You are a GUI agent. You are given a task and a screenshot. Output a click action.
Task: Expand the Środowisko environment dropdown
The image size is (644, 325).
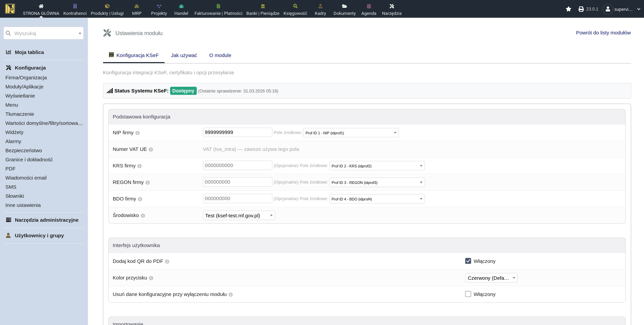pos(239,215)
